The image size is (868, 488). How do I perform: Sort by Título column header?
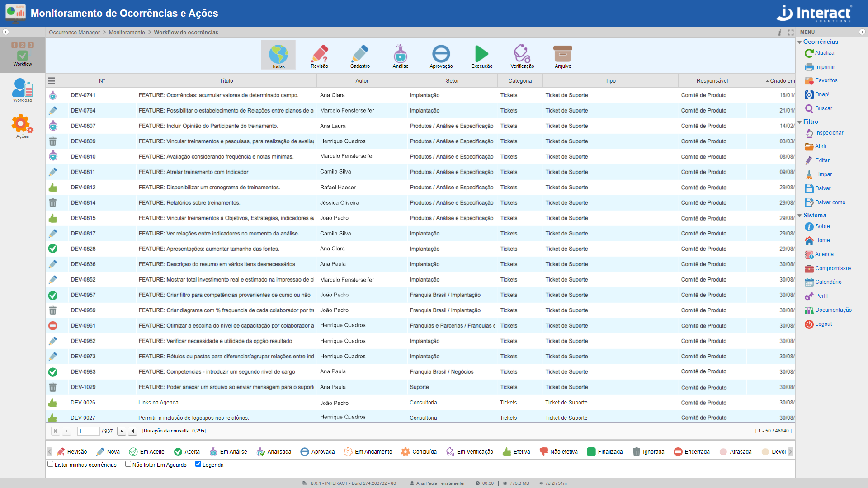[x=226, y=81]
